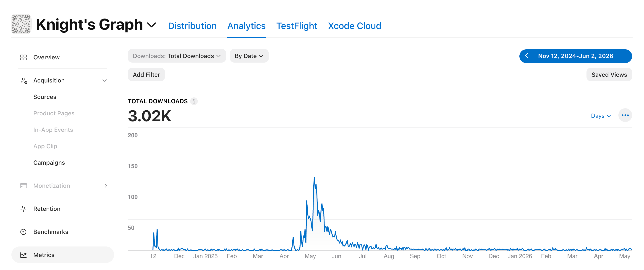Change the Days granularity dropdown

coord(601,116)
